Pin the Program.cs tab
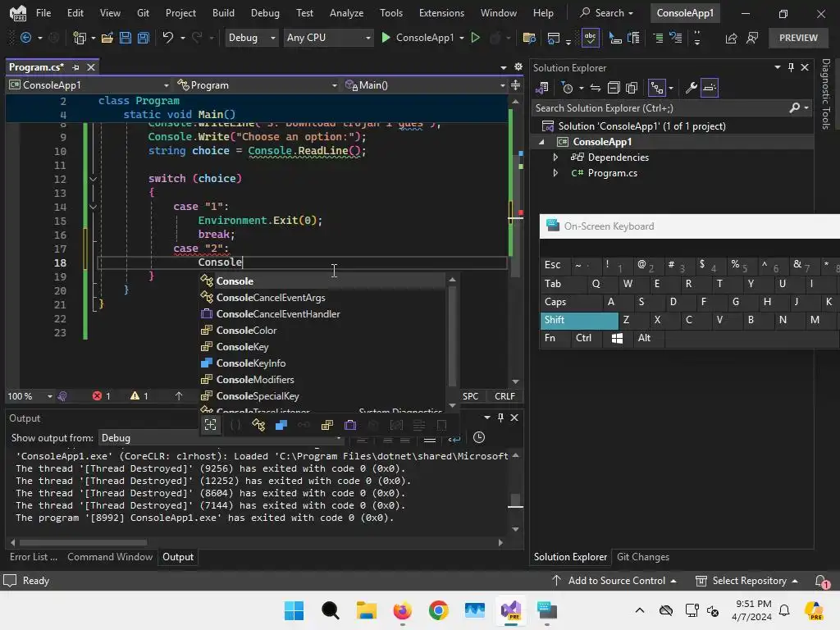Image resolution: width=840 pixels, height=630 pixels. click(75, 67)
